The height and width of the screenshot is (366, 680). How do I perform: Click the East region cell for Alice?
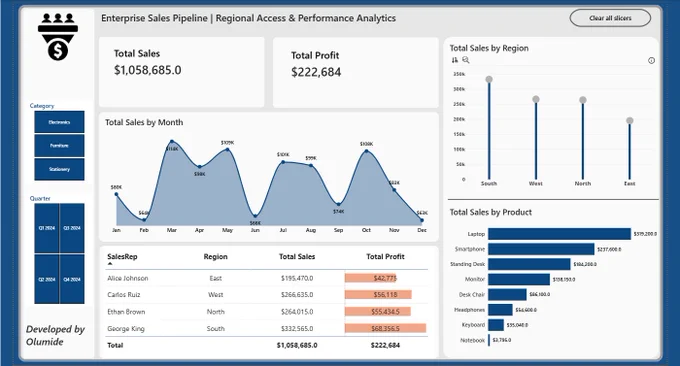coord(216,278)
